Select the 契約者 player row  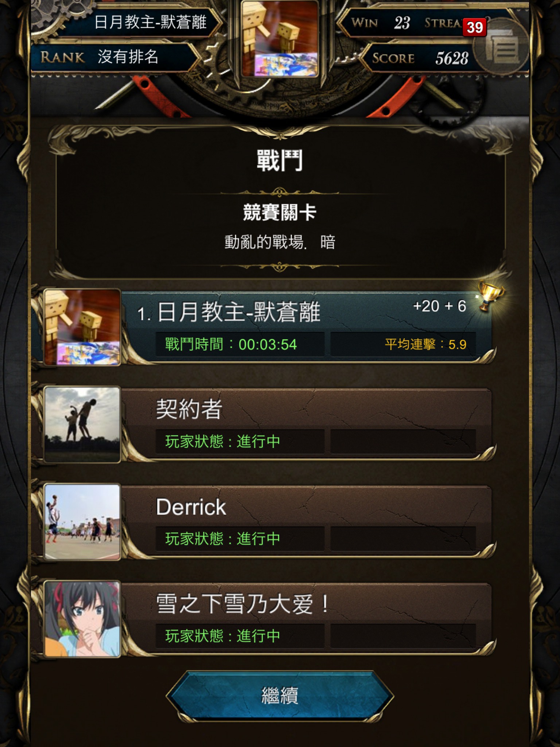264,424
